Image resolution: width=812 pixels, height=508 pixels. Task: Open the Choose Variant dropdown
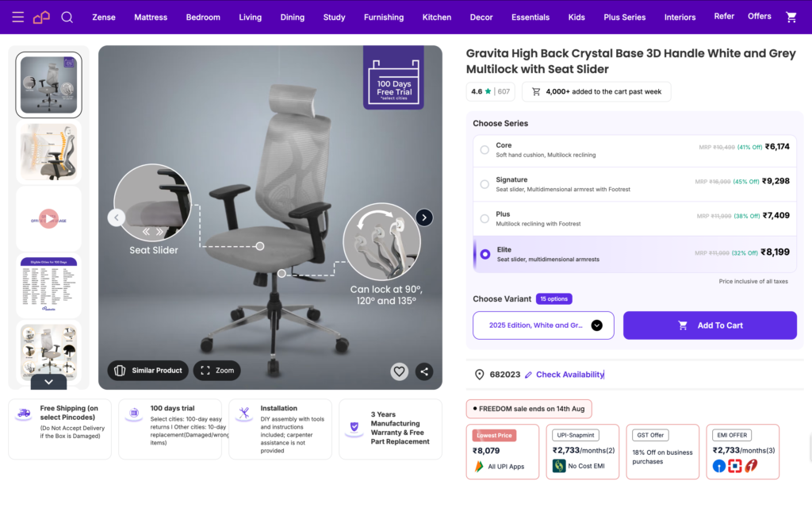pyautogui.click(x=543, y=325)
